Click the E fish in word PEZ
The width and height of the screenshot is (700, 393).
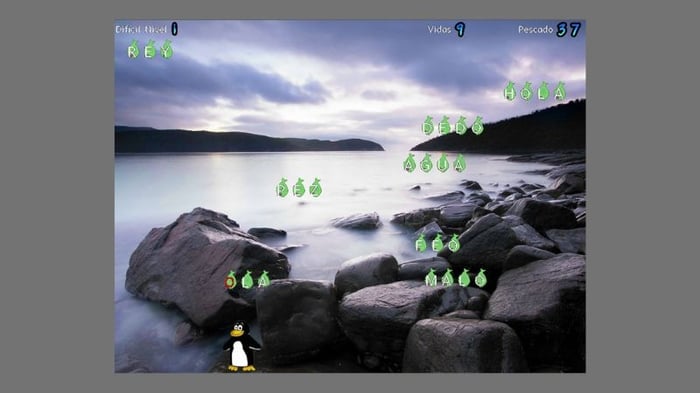(299, 188)
